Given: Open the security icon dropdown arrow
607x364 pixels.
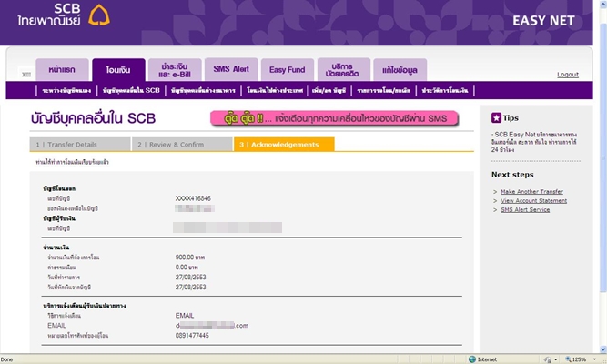Looking at the screenshot, I should (556, 359).
